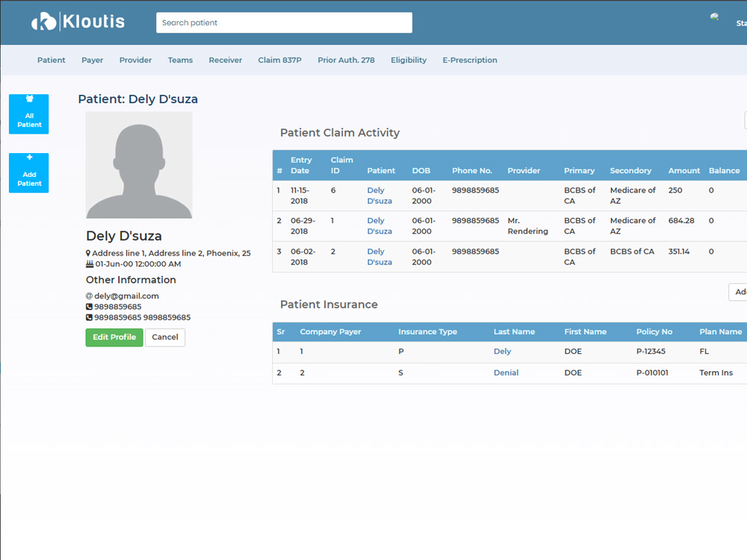
Task: Click the phone icon beside 9898859685
Action: (x=87, y=307)
